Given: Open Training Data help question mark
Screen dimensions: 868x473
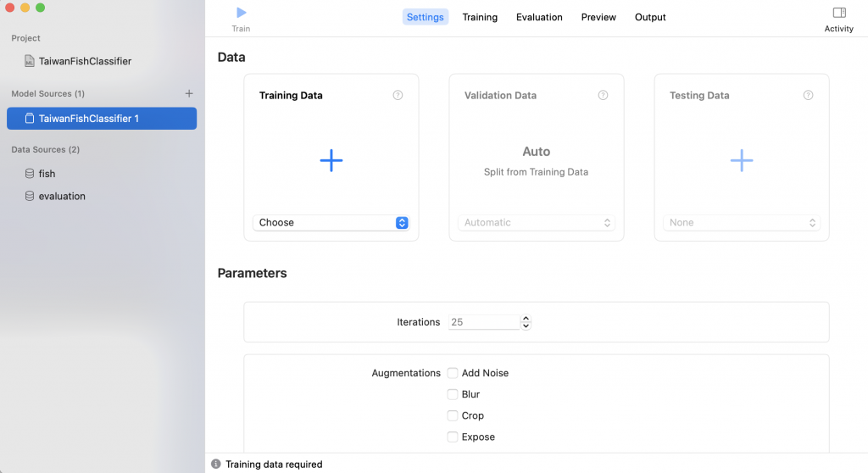Looking at the screenshot, I should [x=398, y=95].
